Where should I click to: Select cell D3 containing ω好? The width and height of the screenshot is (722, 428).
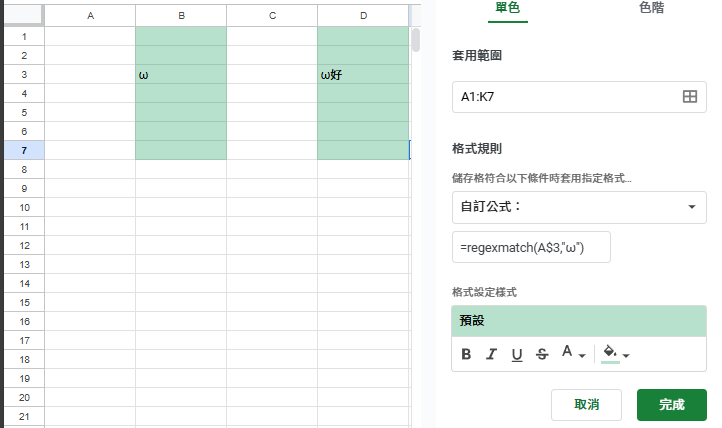point(363,75)
